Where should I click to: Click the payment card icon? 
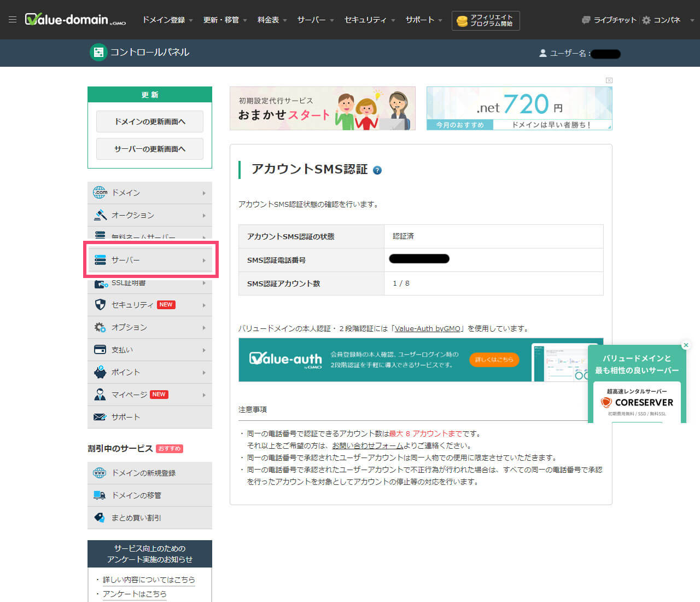click(100, 350)
